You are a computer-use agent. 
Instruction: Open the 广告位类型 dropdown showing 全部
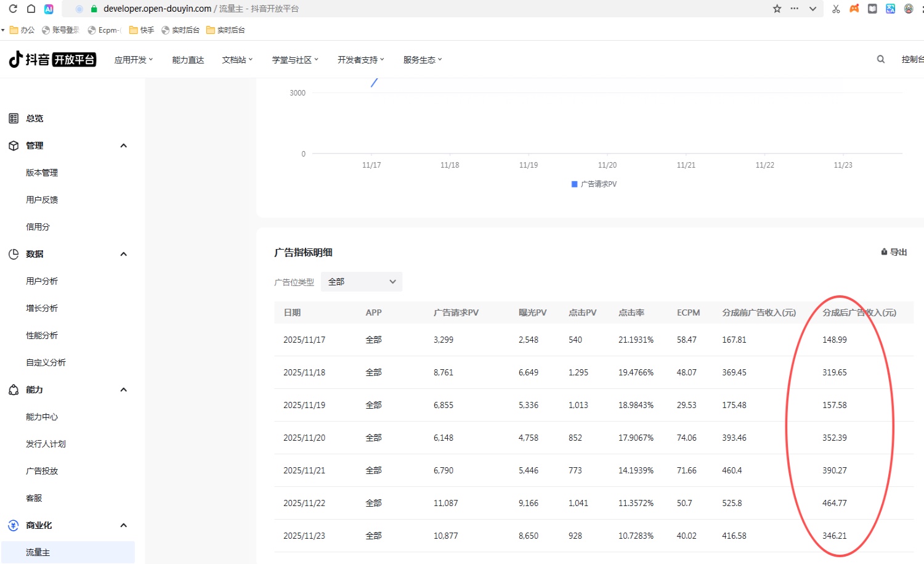pyautogui.click(x=361, y=281)
